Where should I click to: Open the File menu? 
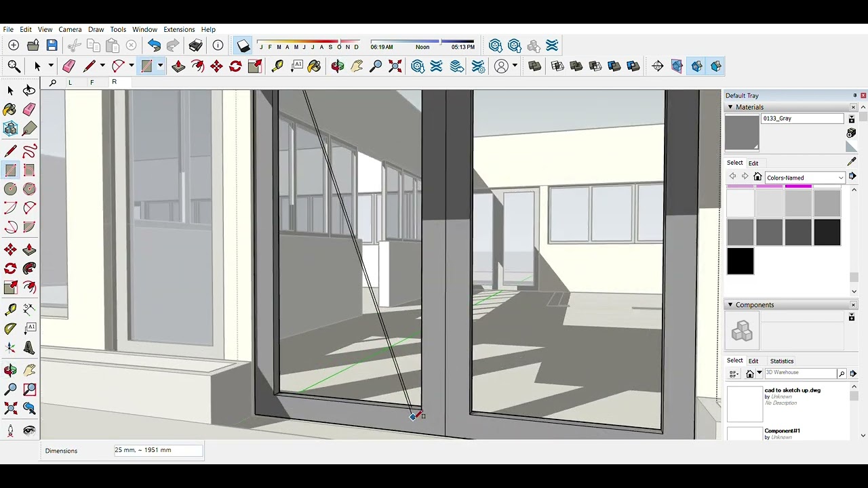pyautogui.click(x=8, y=29)
